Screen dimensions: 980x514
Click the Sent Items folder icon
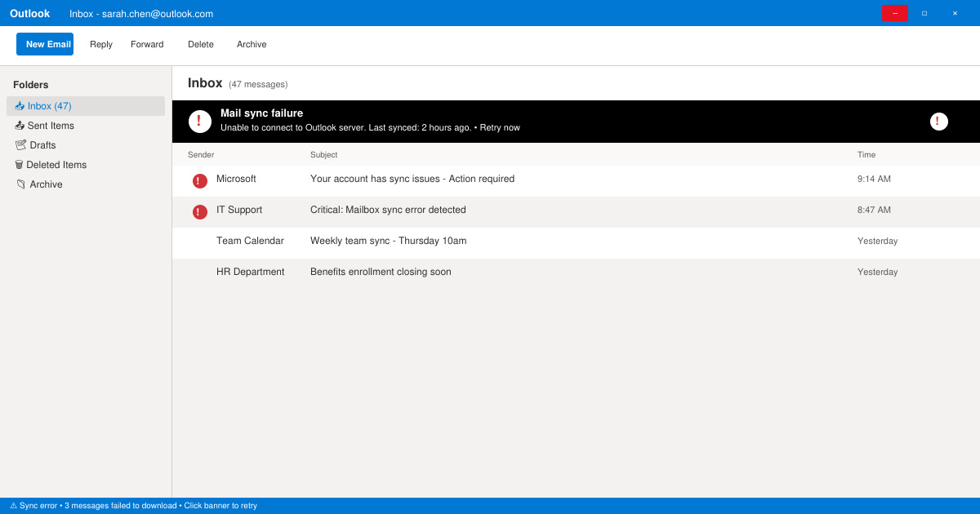[20, 126]
